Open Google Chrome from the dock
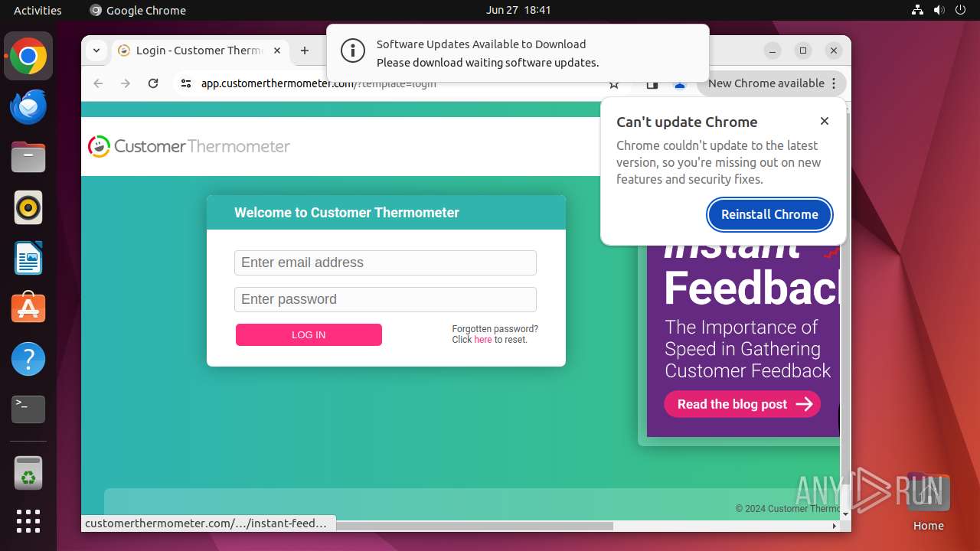The width and height of the screenshot is (980, 551). 28,56
